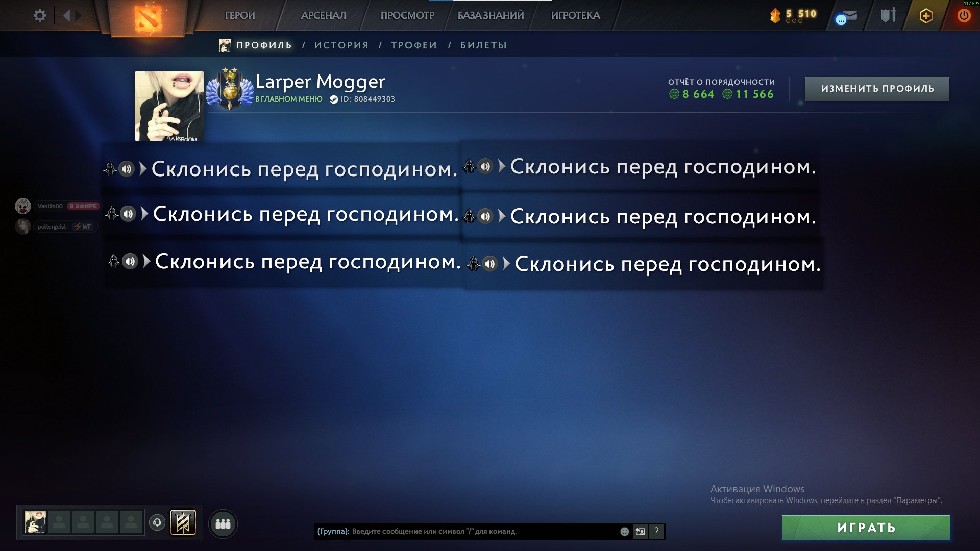Play the speaker icon in bottom-right voice line
The width and height of the screenshot is (980, 551).
[490, 264]
